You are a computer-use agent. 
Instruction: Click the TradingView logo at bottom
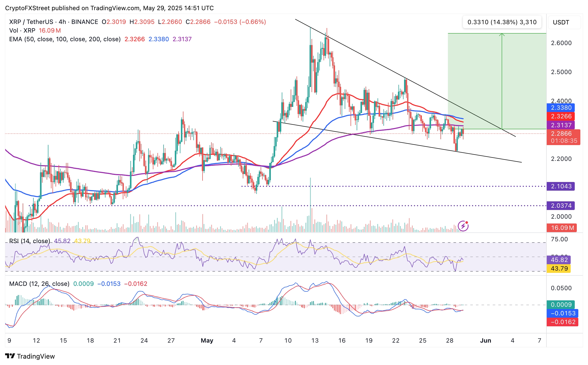pos(30,356)
